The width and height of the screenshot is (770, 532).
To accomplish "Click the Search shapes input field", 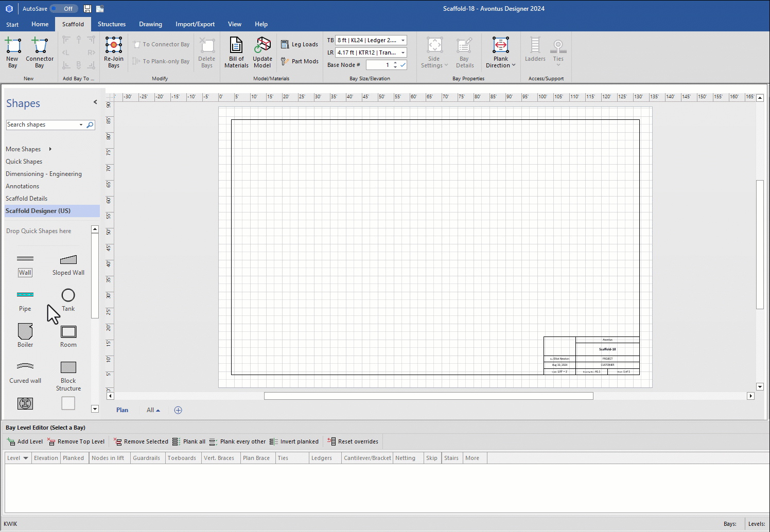I will 42,125.
